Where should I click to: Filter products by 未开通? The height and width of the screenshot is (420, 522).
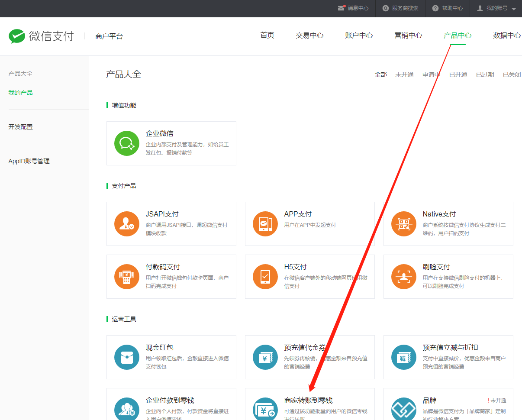click(404, 74)
